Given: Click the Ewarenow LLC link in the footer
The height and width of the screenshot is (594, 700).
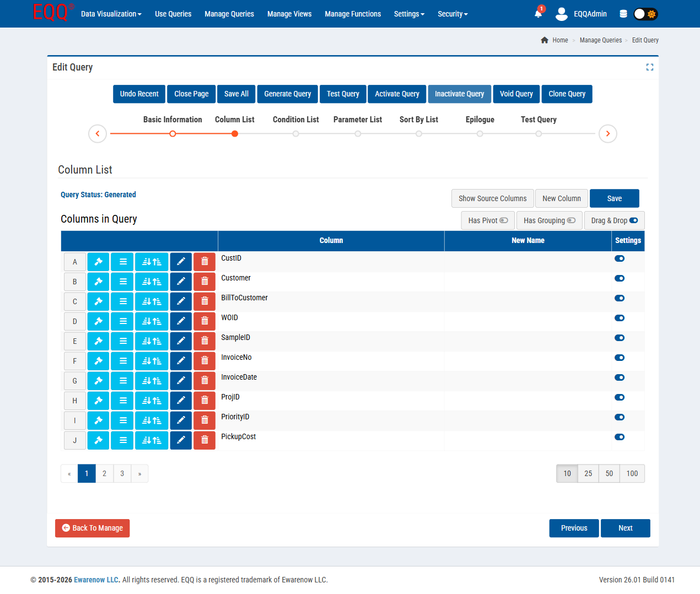Looking at the screenshot, I should click(x=96, y=580).
